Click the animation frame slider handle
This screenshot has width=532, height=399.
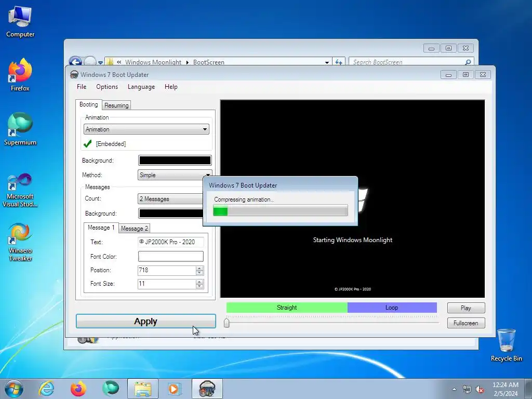[x=227, y=323]
